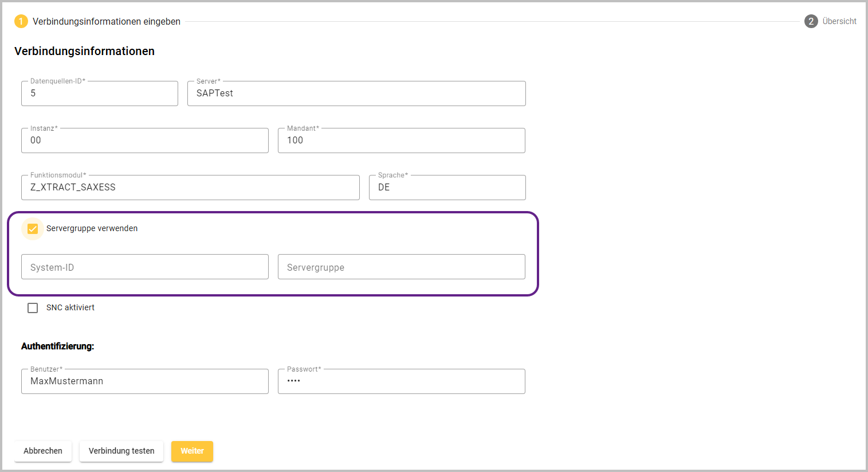Click the Sprache field showing DE

coord(447,188)
